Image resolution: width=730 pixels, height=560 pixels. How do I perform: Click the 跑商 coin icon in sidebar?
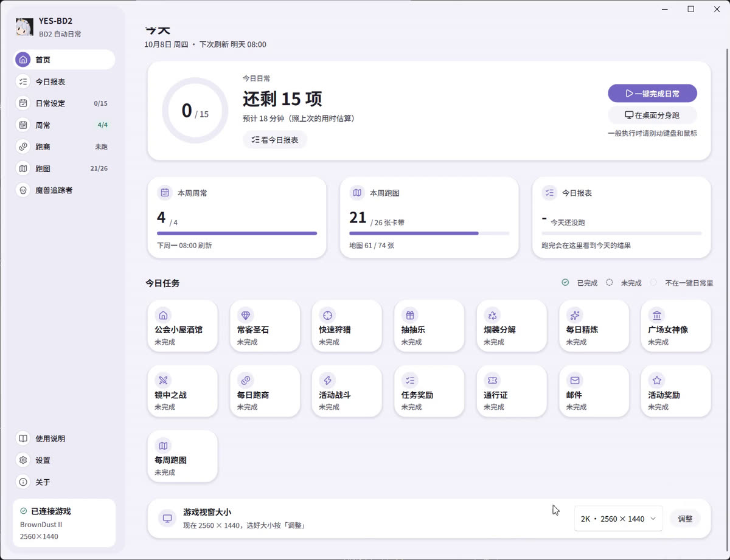tap(23, 147)
